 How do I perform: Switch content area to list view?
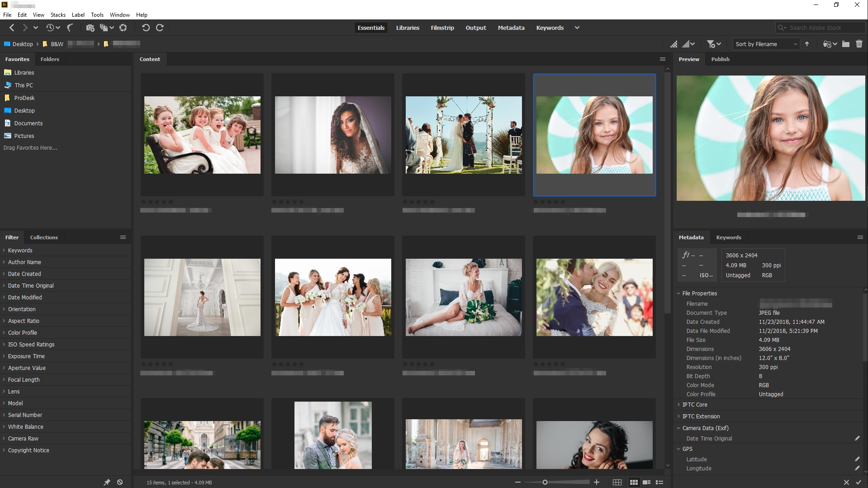click(659, 482)
